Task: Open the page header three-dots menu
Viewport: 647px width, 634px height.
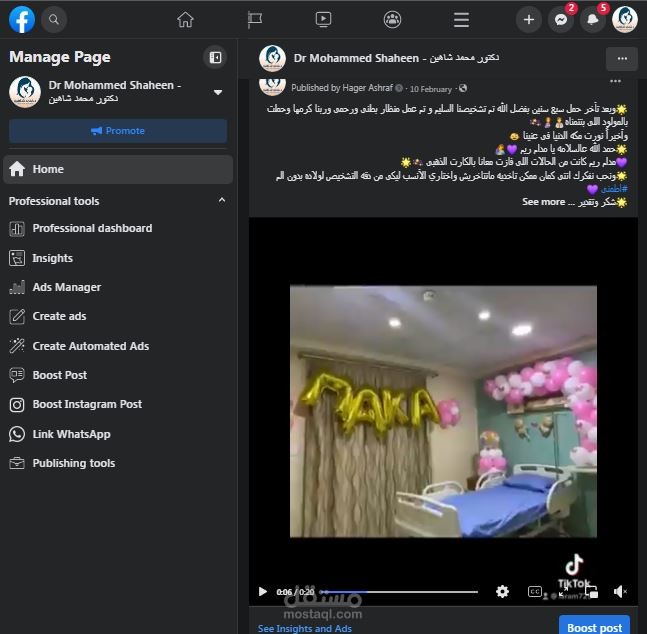Action: point(622,59)
